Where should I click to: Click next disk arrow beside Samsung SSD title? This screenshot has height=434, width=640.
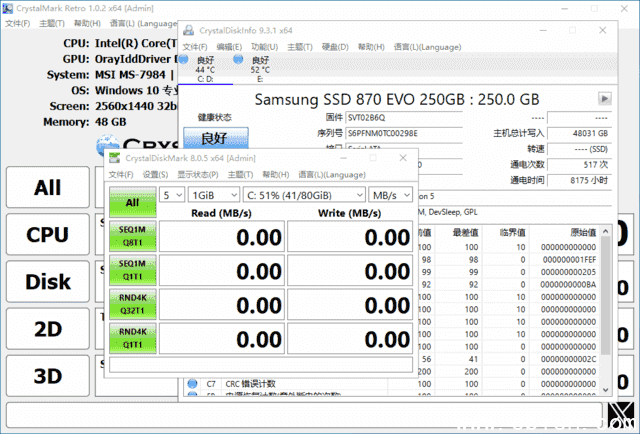point(604,99)
